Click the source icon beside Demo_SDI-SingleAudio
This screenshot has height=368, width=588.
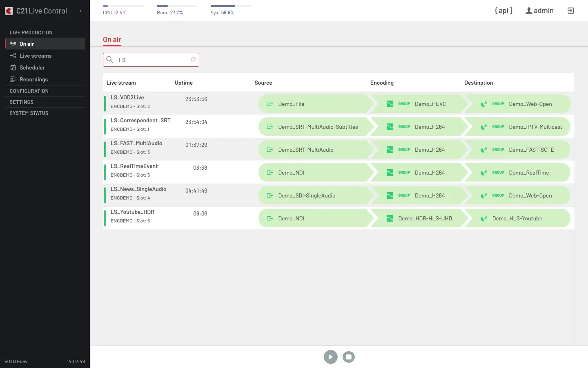pyautogui.click(x=270, y=195)
